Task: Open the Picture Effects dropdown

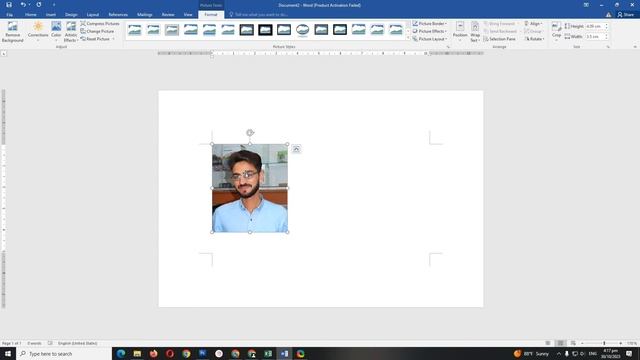Action: coord(429,31)
